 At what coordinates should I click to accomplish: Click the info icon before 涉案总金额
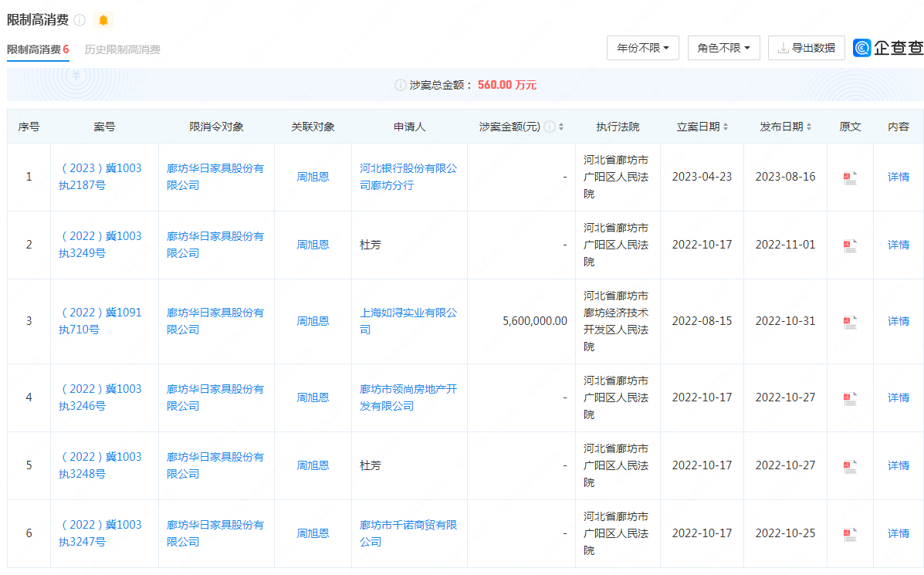400,85
